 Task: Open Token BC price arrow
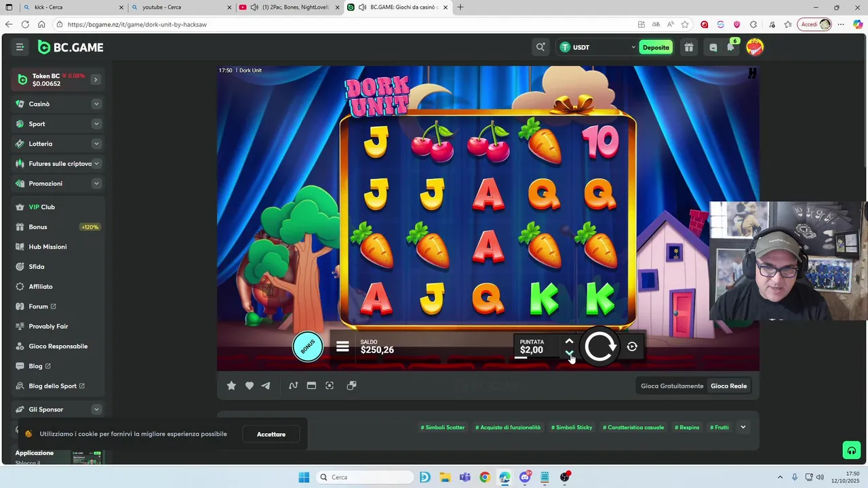click(96, 79)
